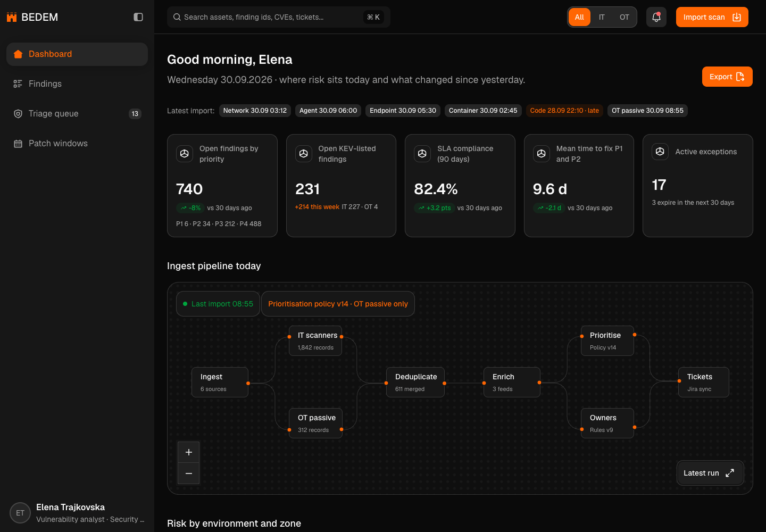Select the Owners Rules v9 node
The image size is (766, 532).
point(607,423)
